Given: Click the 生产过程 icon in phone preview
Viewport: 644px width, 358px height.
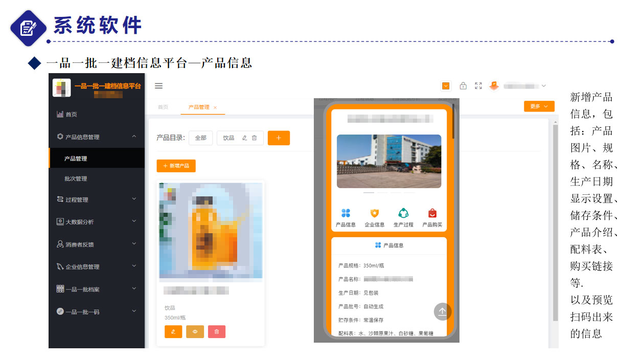Looking at the screenshot, I should [403, 213].
